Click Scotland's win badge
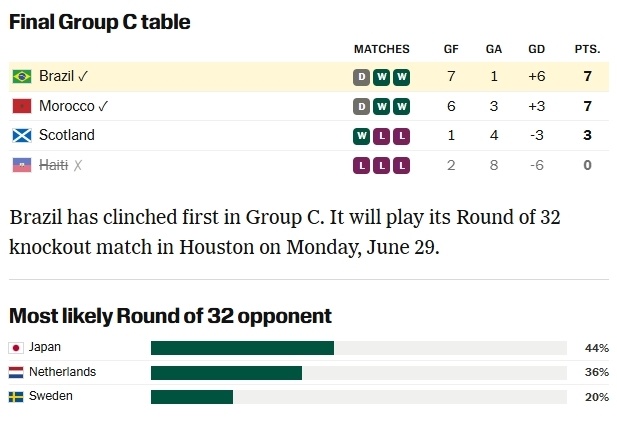This screenshot has height=426, width=617. coord(362,136)
